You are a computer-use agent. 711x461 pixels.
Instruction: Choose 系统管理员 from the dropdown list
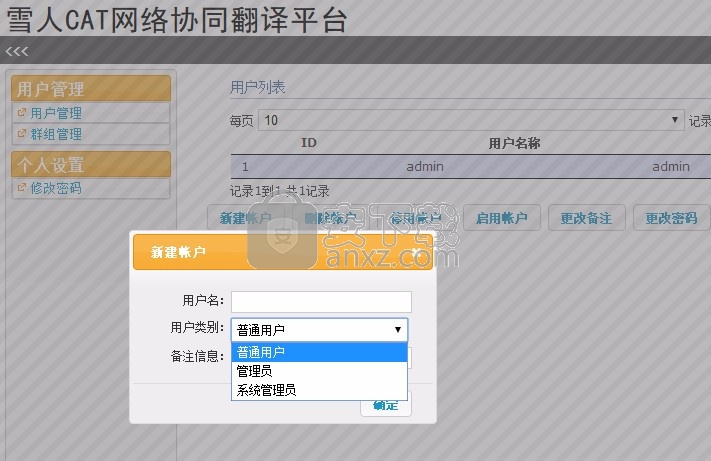point(319,390)
